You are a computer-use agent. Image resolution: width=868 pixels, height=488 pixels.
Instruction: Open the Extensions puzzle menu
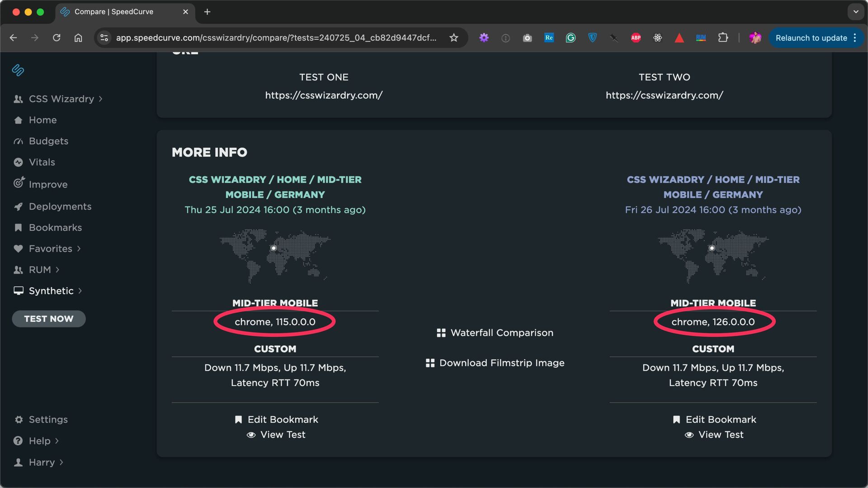click(x=723, y=38)
